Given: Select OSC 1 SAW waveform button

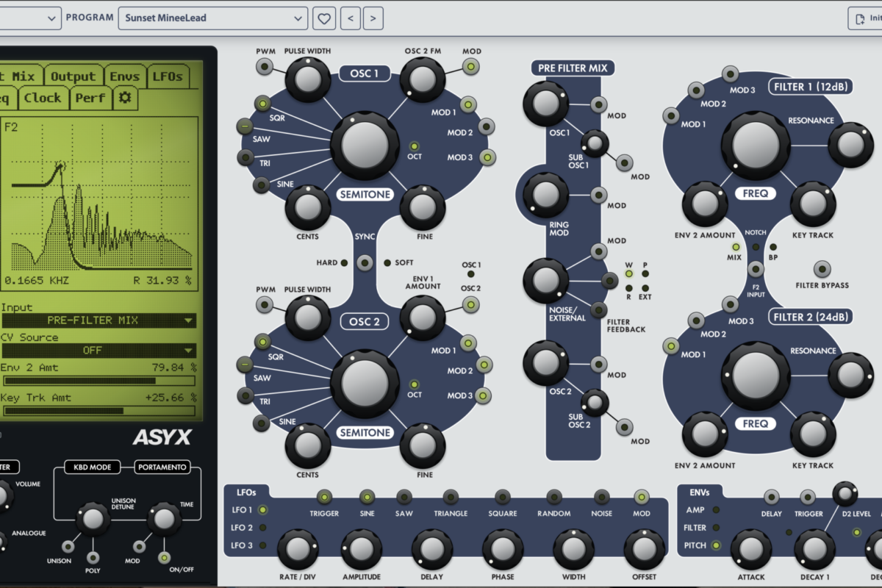Looking at the screenshot, I should click(245, 126).
